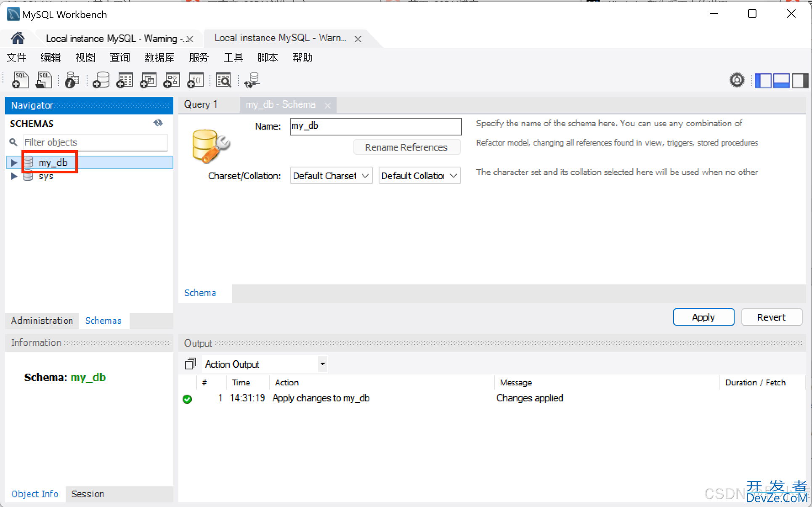The height and width of the screenshot is (507, 812).
Task: Click the Duration / Fetch column header
Action: [756, 382]
